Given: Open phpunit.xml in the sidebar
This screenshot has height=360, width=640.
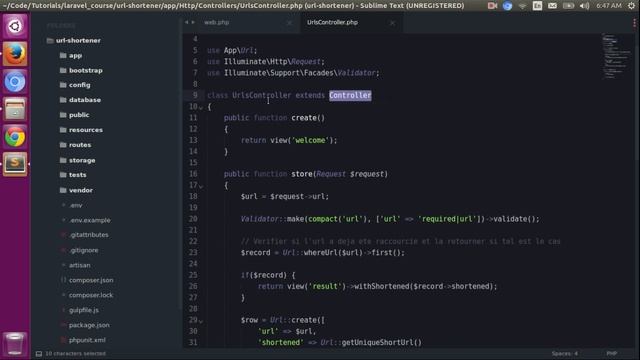Looking at the screenshot, I should (x=87, y=340).
